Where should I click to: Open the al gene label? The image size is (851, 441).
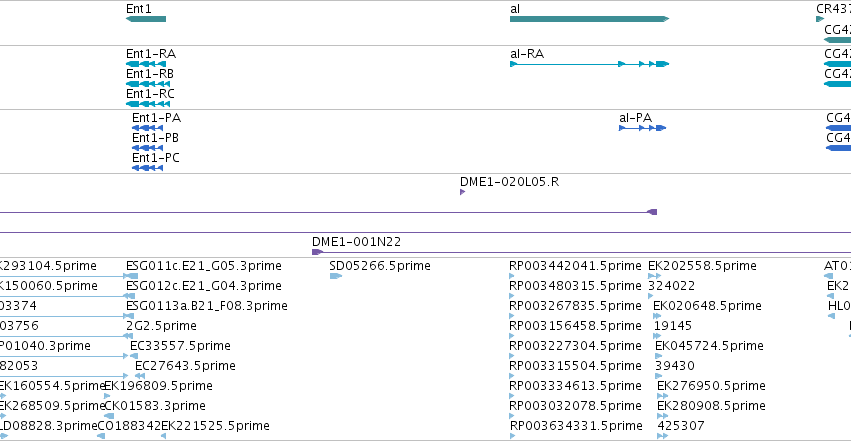(x=515, y=9)
